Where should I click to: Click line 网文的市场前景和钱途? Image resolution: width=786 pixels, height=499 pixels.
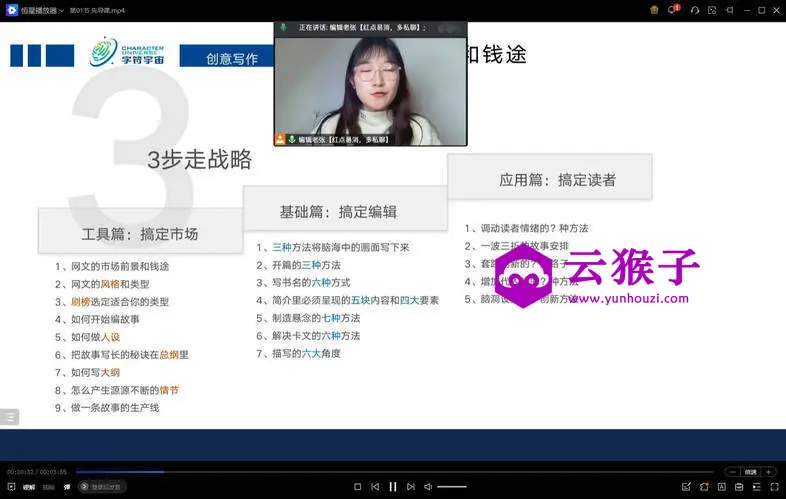[x=112, y=266]
